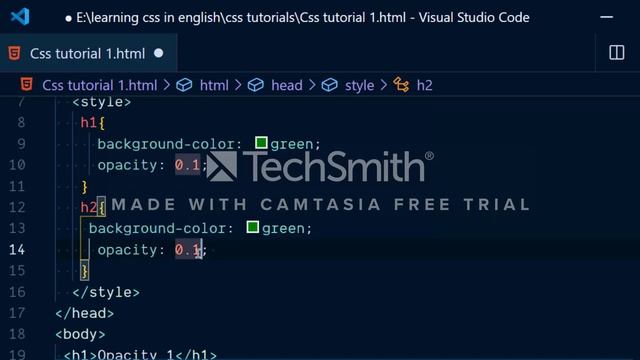Open the h2 breadcrumb dropdown

(x=424, y=85)
